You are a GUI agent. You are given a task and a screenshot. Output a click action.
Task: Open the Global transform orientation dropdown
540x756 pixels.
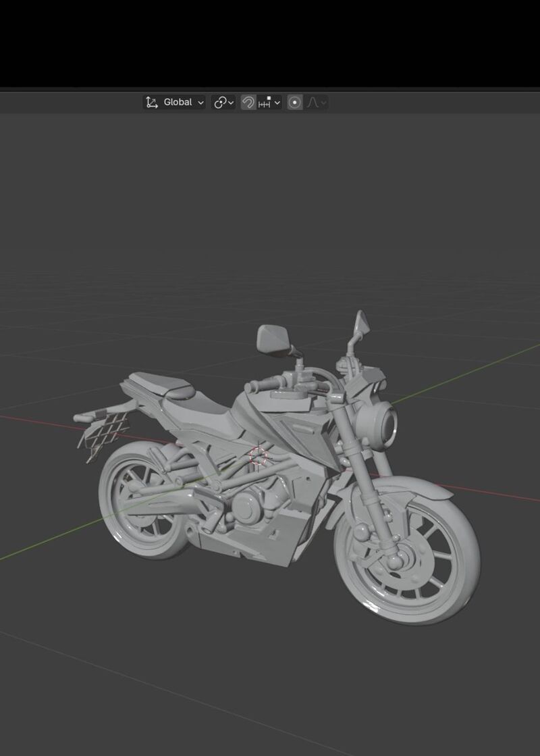tap(174, 102)
